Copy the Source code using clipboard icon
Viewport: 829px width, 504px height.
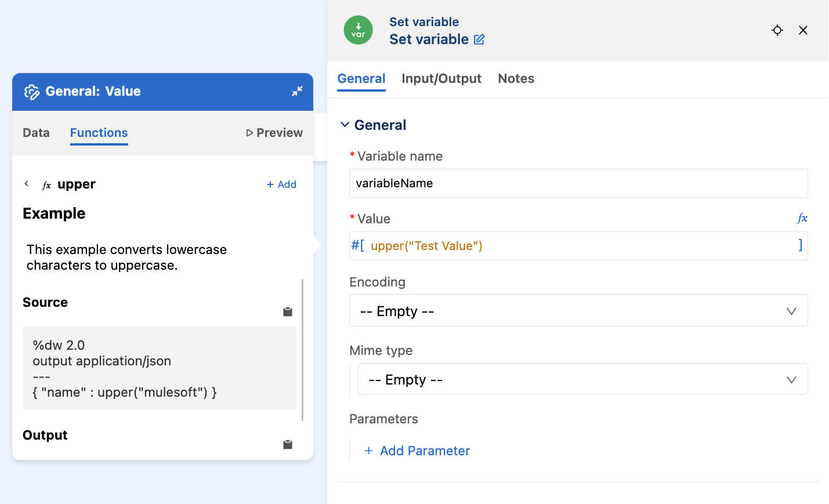(287, 311)
